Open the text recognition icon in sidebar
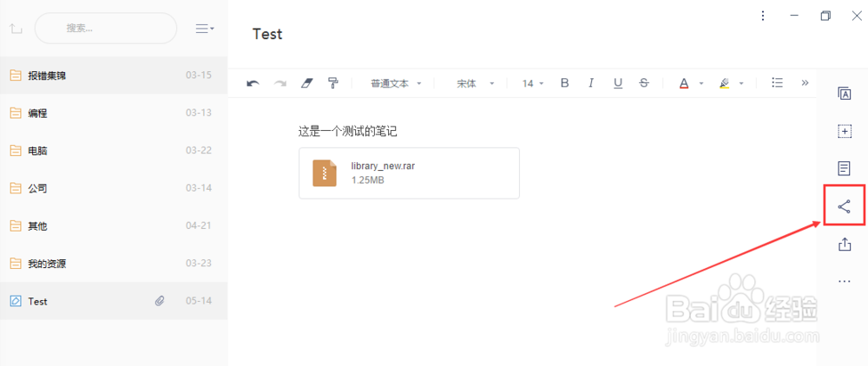This screenshot has height=366, width=868. (x=845, y=94)
